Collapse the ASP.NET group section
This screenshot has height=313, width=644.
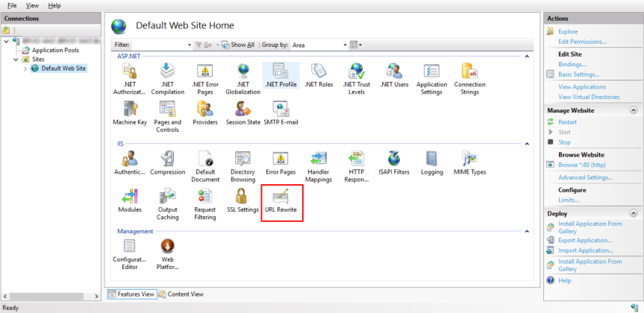527,56
